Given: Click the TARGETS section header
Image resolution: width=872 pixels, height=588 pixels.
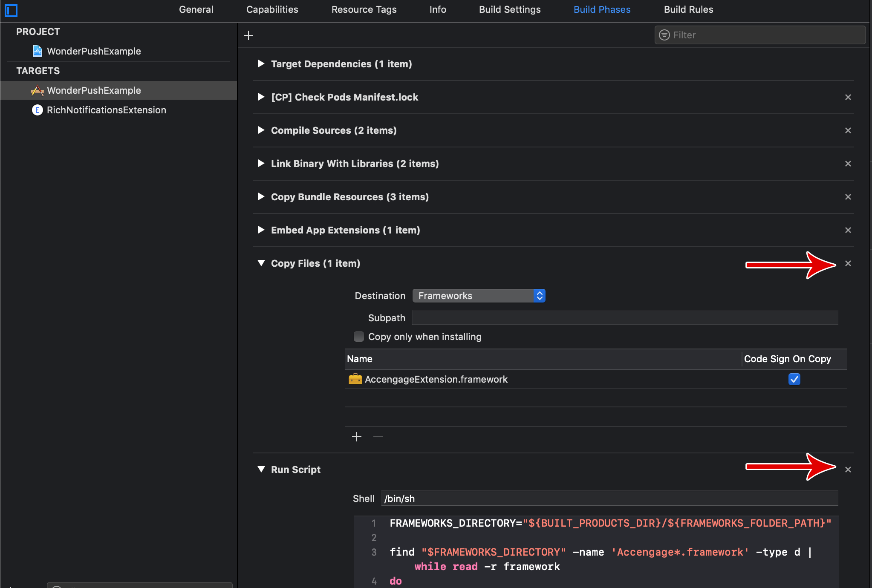Looking at the screenshot, I should [38, 71].
